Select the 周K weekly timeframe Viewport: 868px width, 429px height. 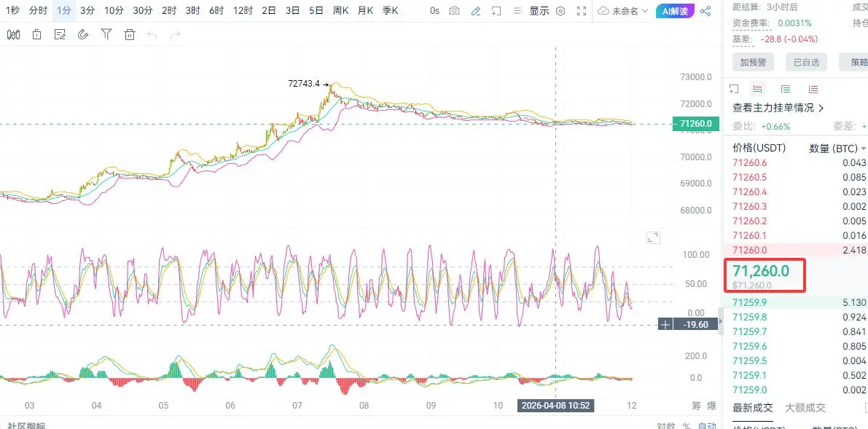coord(340,10)
